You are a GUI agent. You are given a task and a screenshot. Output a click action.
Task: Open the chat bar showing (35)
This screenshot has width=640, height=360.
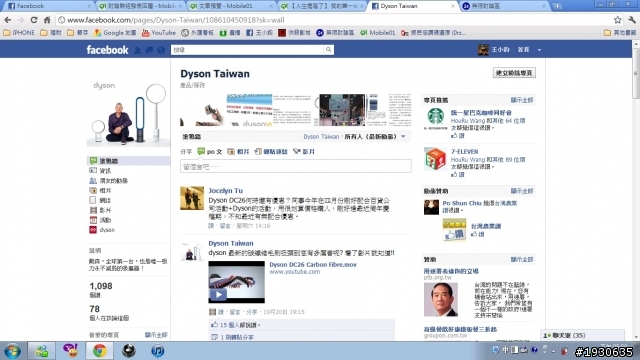click(582, 336)
